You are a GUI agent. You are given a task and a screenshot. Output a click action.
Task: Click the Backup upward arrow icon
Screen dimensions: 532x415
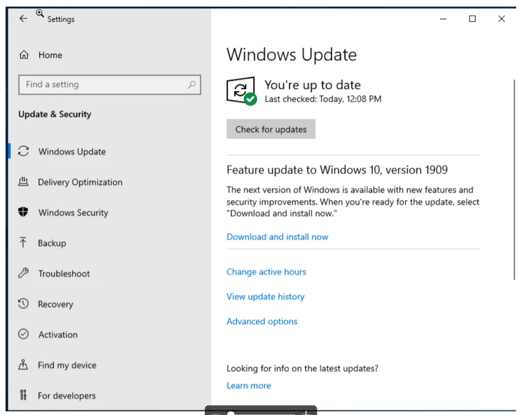pos(23,242)
